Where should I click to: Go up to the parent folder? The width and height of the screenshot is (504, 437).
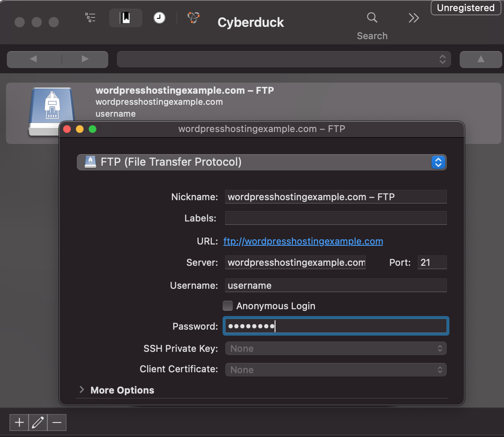[481, 59]
